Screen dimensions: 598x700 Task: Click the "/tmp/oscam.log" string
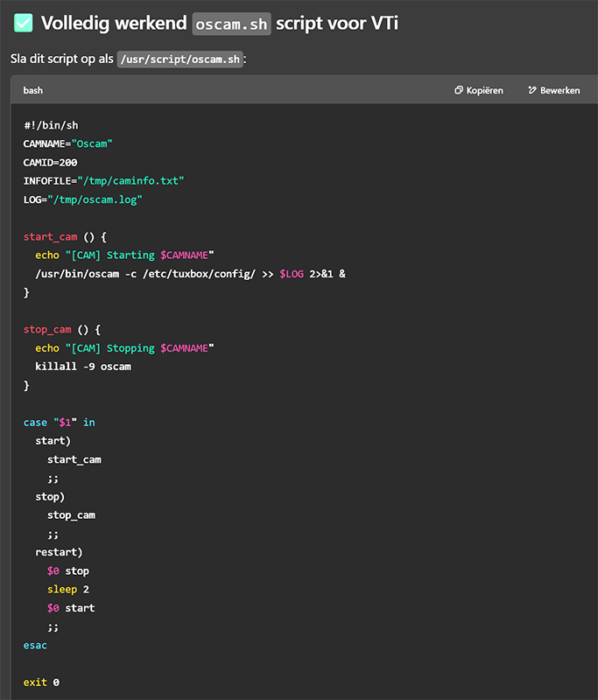click(96, 199)
